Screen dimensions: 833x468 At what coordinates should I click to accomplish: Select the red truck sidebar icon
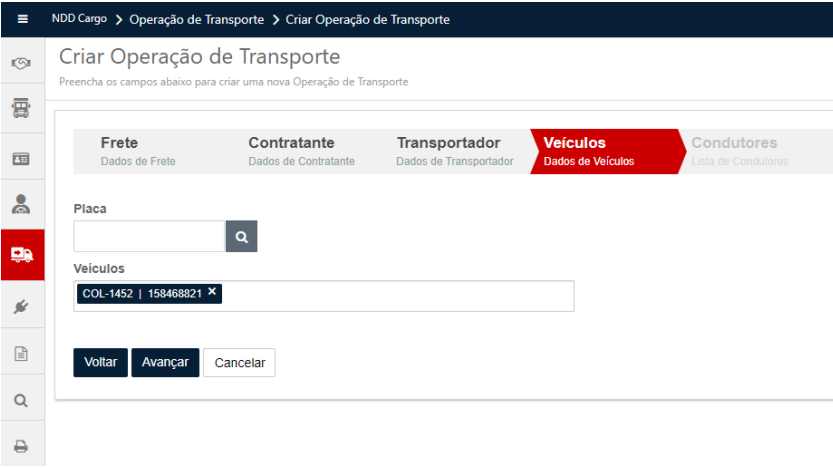[22, 254]
